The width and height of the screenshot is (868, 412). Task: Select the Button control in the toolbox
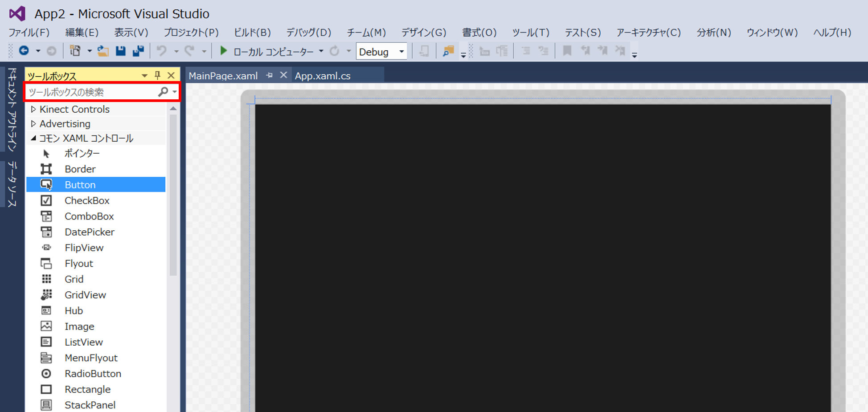(80, 184)
